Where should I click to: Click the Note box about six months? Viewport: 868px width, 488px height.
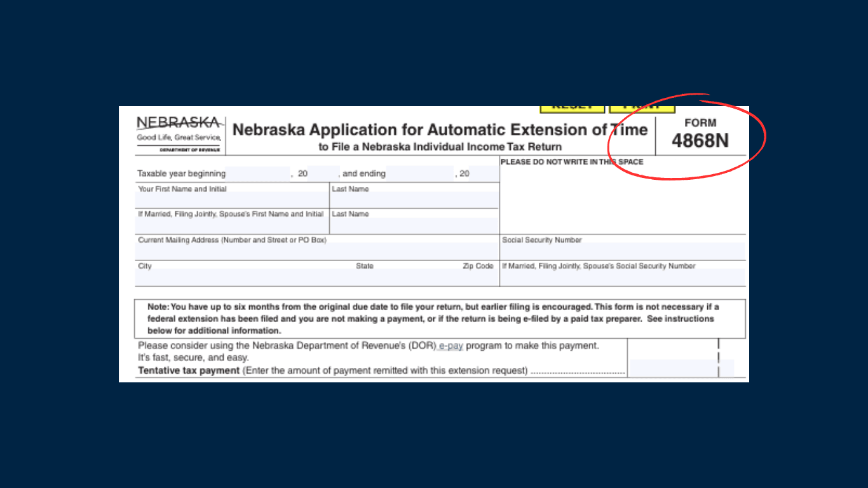[x=440, y=318]
